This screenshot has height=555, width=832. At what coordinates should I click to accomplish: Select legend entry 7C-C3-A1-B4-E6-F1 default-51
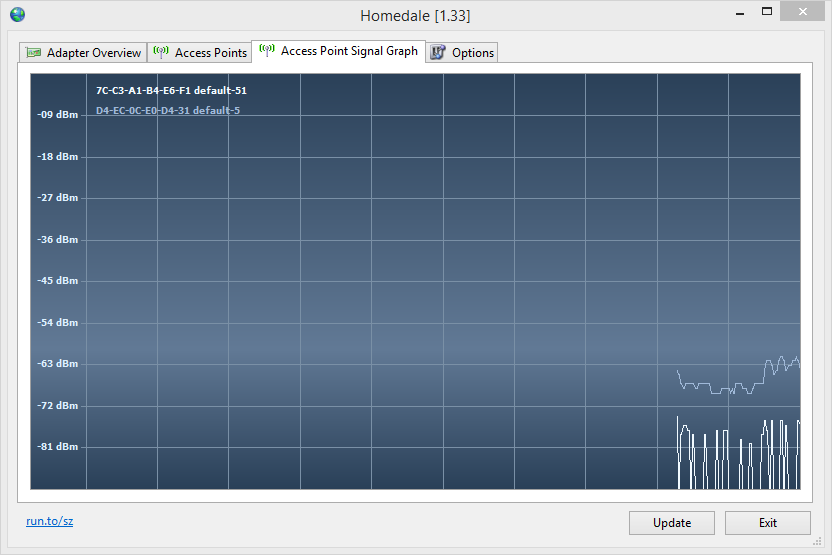click(x=171, y=90)
